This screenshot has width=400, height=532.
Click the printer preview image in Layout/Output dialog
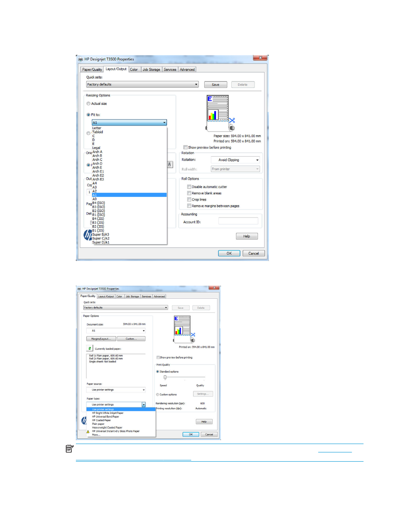pyautogui.click(x=221, y=113)
